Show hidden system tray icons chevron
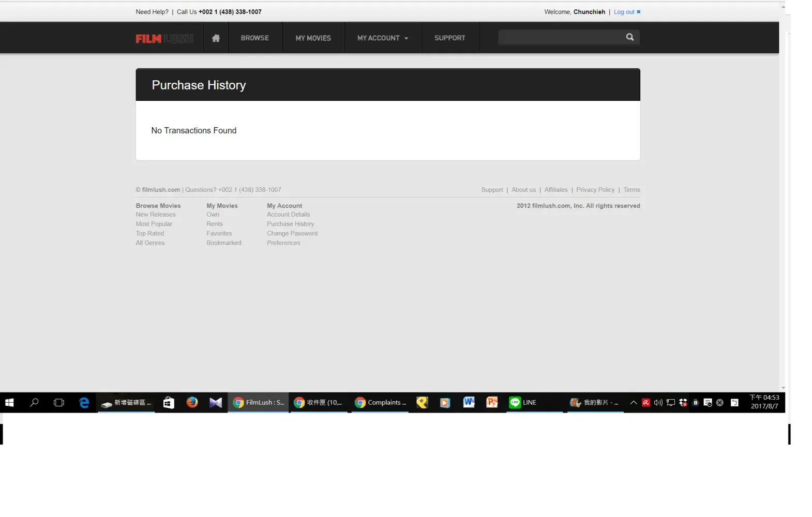Image resolution: width=812 pixels, height=517 pixels. [x=633, y=403]
